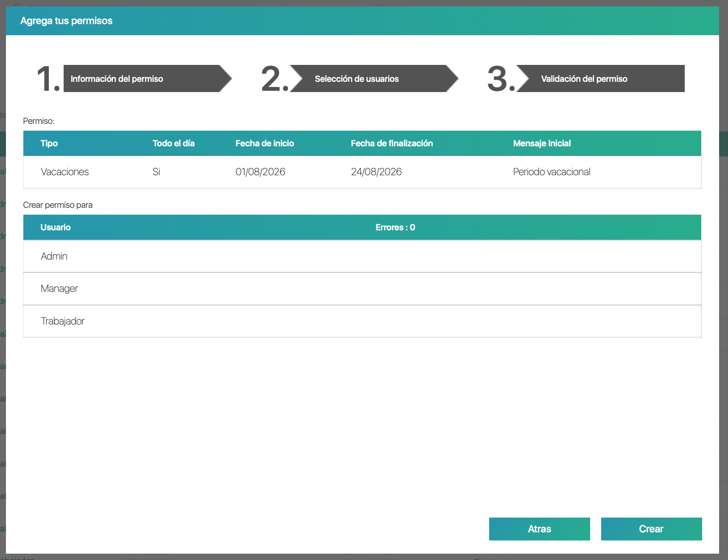
Task: Click the Agrega tus permisos dialog title
Action: (67, 21)
